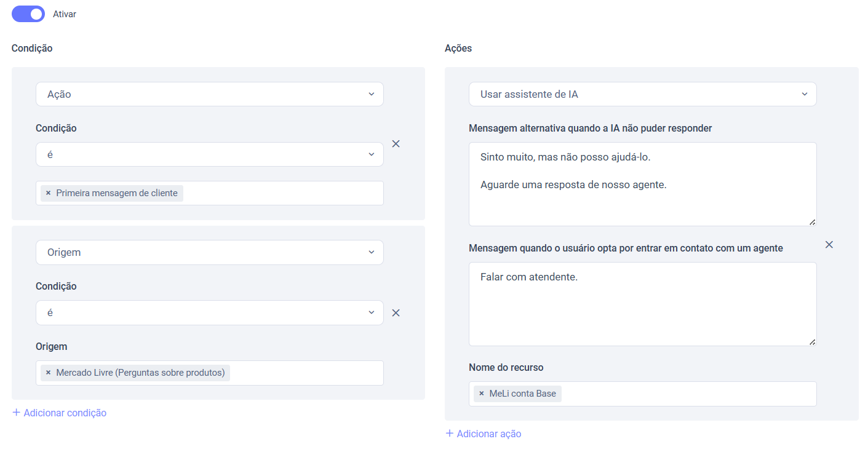Click resize handle of 'Falar com atendente' textarea
Viewport: 868px width, 452px height.
812,341
